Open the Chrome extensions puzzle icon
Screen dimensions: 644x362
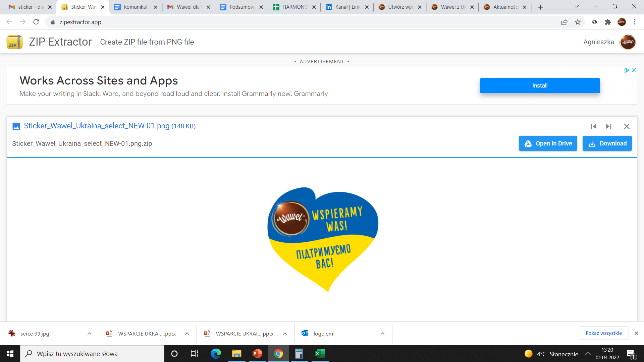(608, 22)
